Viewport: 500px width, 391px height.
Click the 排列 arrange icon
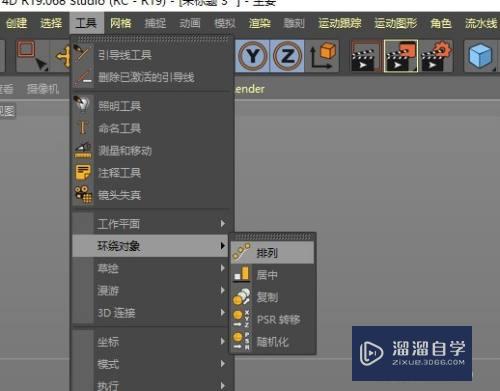point(241,251)
